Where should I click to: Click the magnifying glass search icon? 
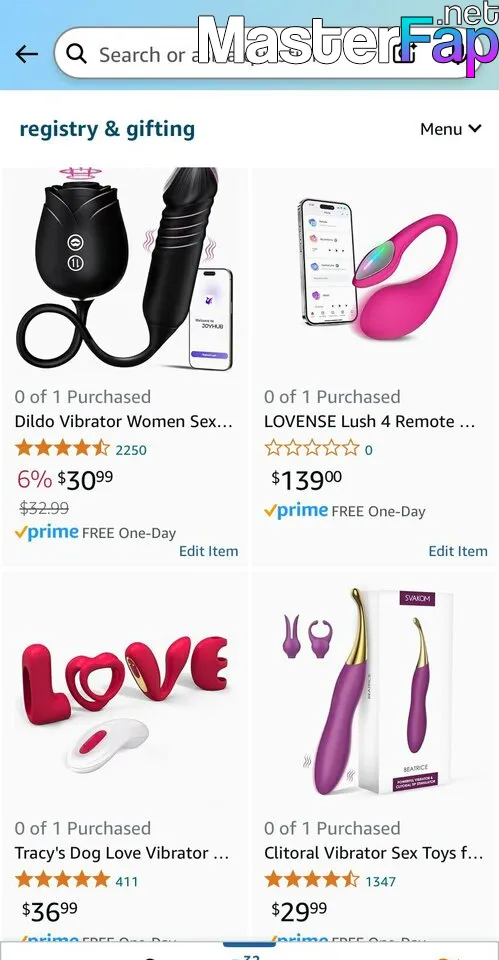point(77,54)
